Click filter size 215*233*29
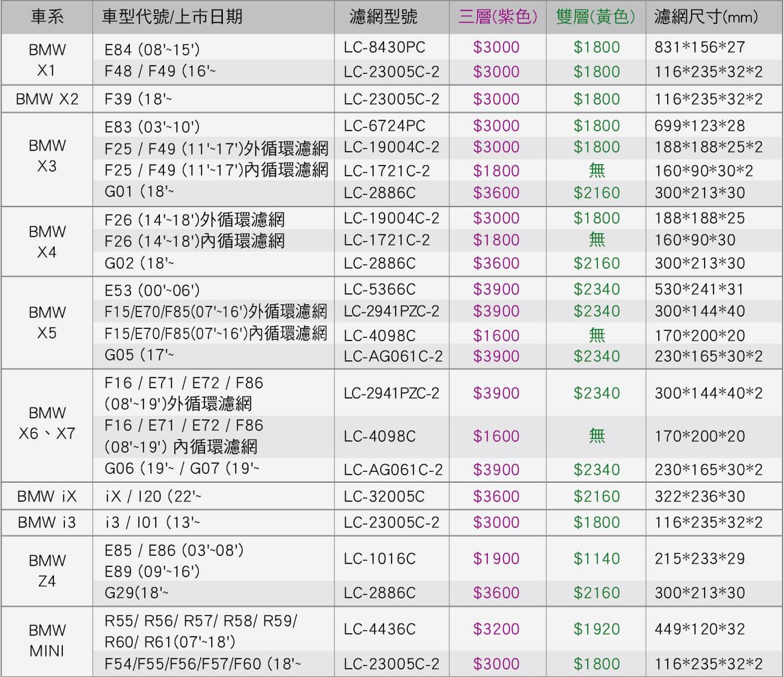Viewport: 784px width, 677px height. 700,559
